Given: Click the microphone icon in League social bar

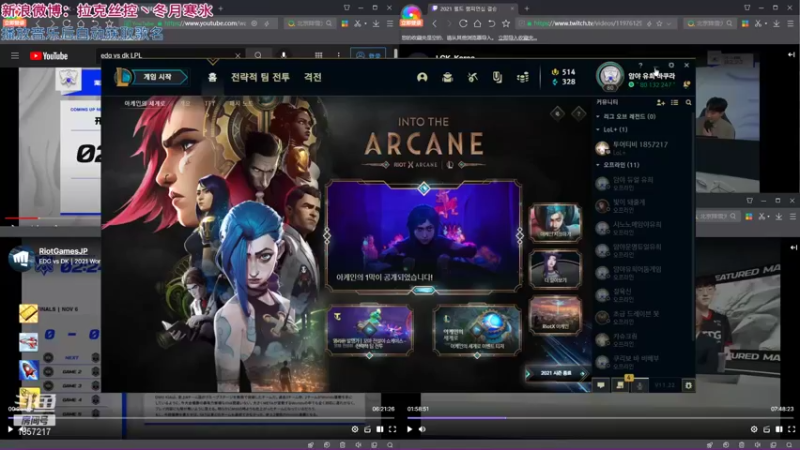Looking at the screenshot, I should tap(640, 386).
